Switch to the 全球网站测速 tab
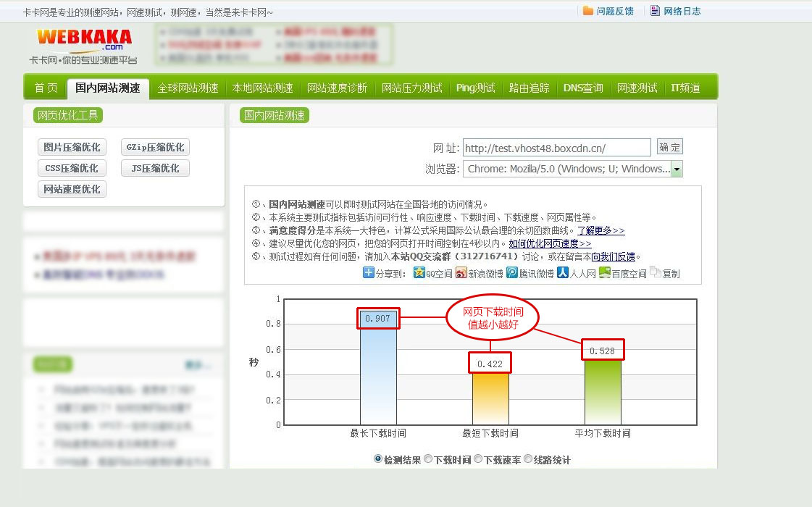The width and height of the screenshot is (812, 507). coord(188,88)
